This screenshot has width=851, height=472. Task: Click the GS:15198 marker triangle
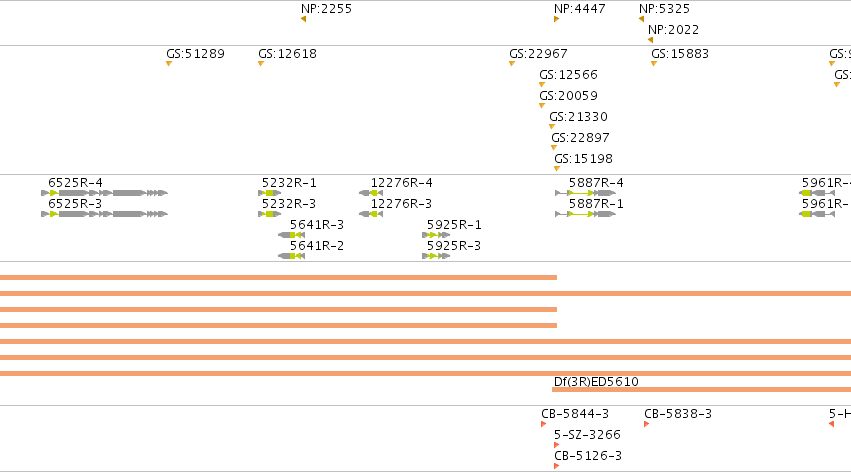tap(557, 169)
